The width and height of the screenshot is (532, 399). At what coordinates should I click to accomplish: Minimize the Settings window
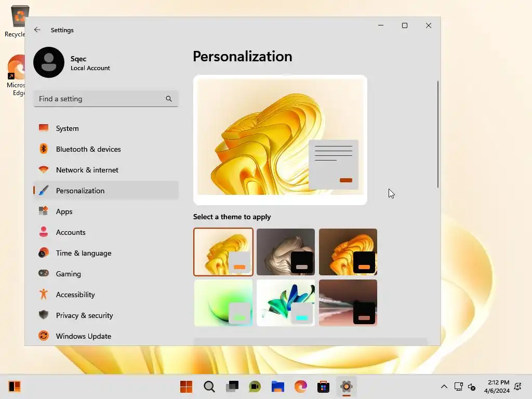(x=381, y=25)
